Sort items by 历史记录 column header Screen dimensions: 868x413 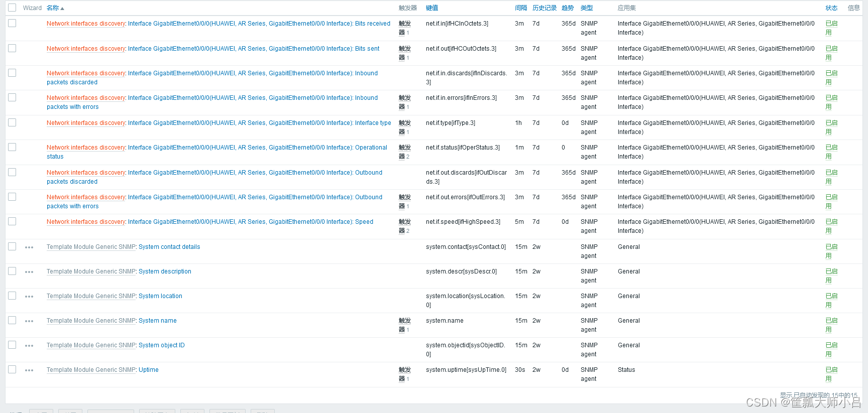click(x=545, y=8)
